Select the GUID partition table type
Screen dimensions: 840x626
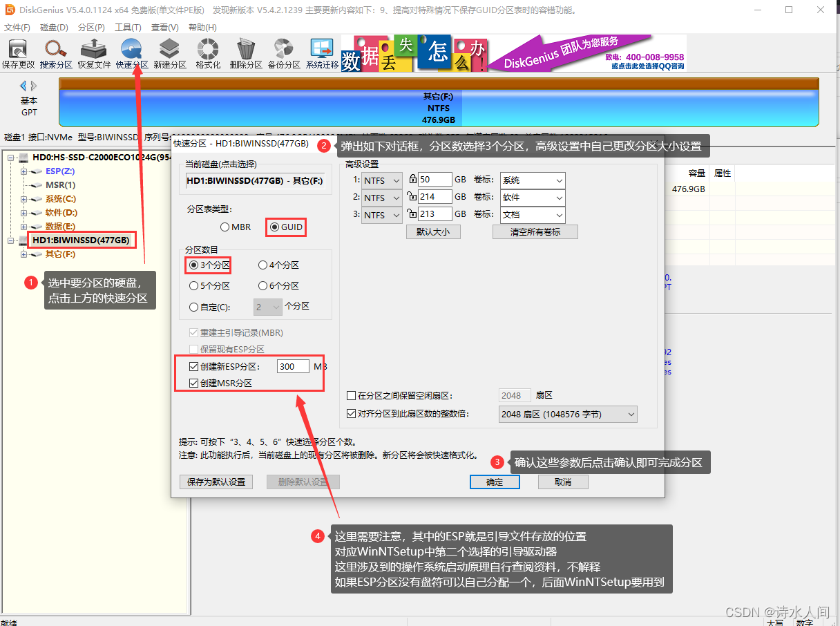coord(287,227)
